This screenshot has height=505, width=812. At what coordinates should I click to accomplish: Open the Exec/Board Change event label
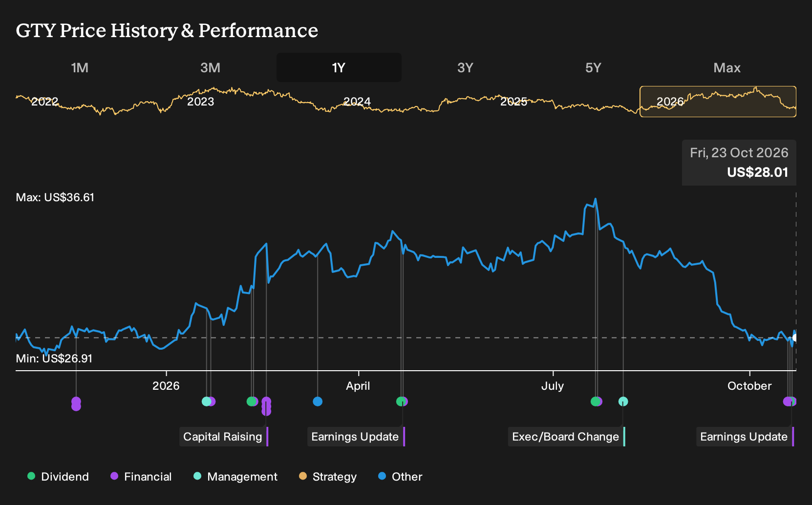pyautogui.click(x=567, y=437)
